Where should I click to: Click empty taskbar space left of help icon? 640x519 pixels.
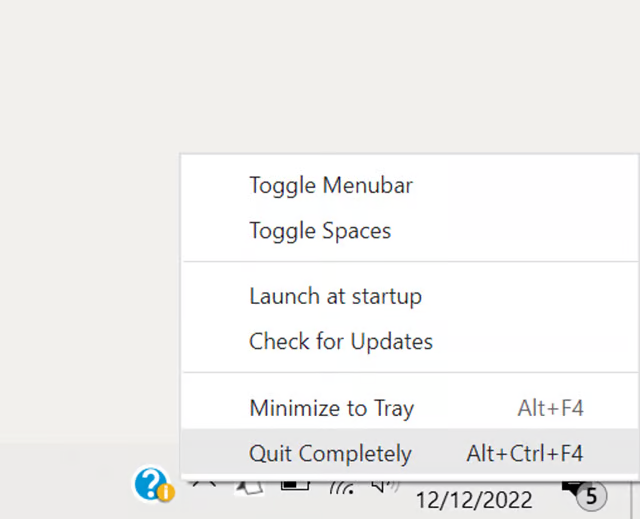point(60,484)
